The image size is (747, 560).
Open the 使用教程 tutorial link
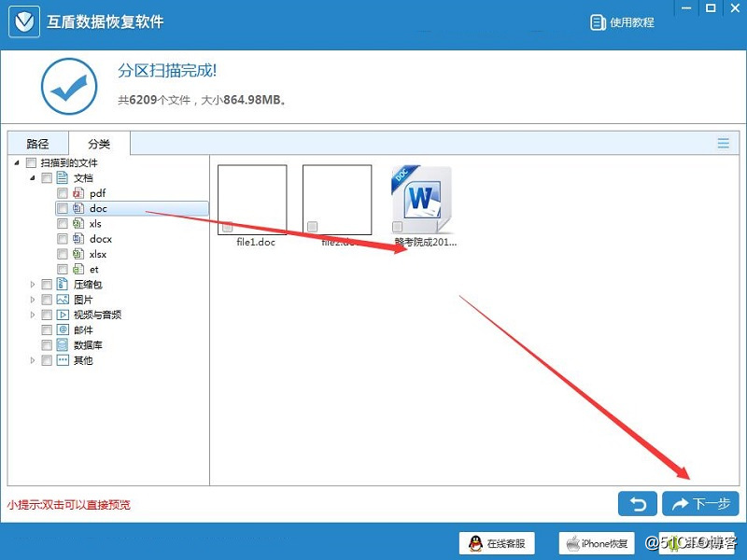tap(622, 21)
